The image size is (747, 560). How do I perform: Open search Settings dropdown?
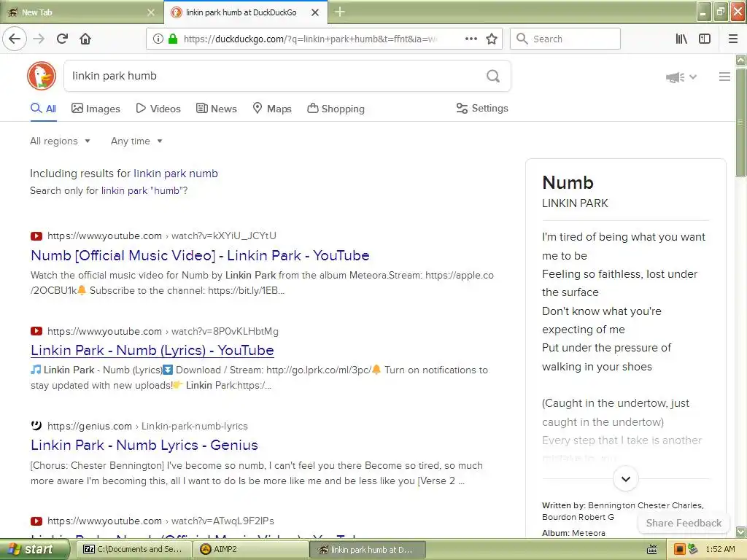pos(482,108)
